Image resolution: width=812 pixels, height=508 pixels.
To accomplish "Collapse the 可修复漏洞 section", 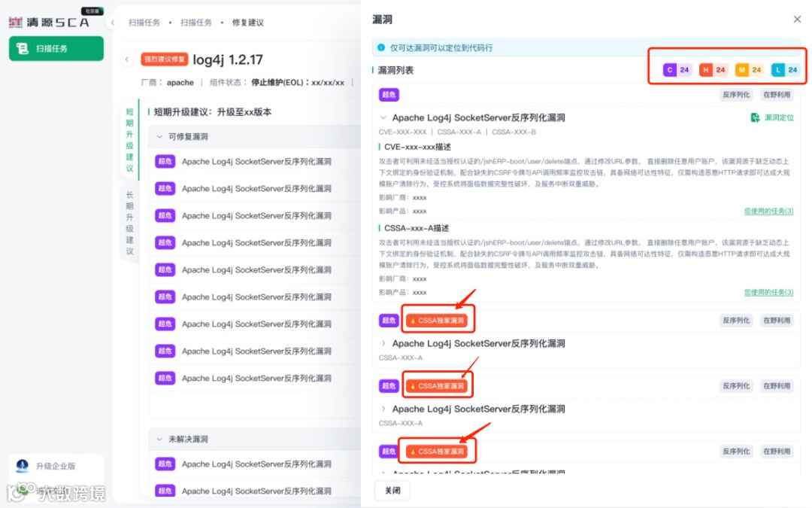I will pyautogui.click(x=159, y=137).
